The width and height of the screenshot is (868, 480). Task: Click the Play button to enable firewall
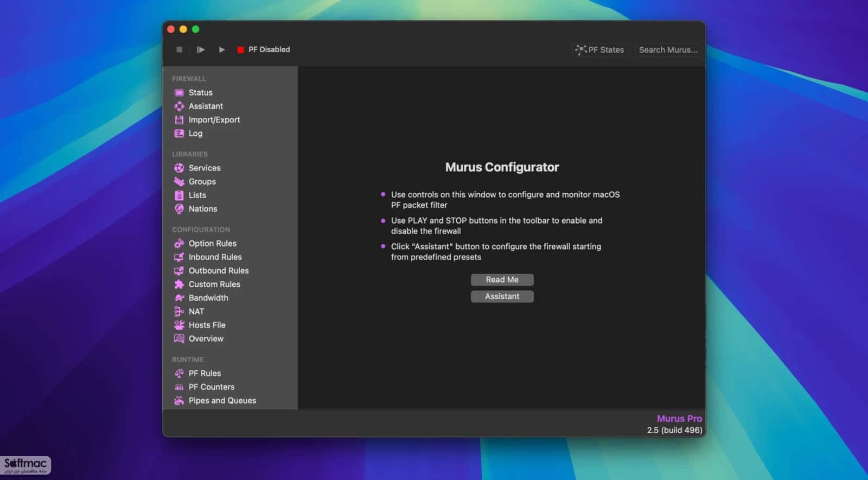(x=221, y=49)
